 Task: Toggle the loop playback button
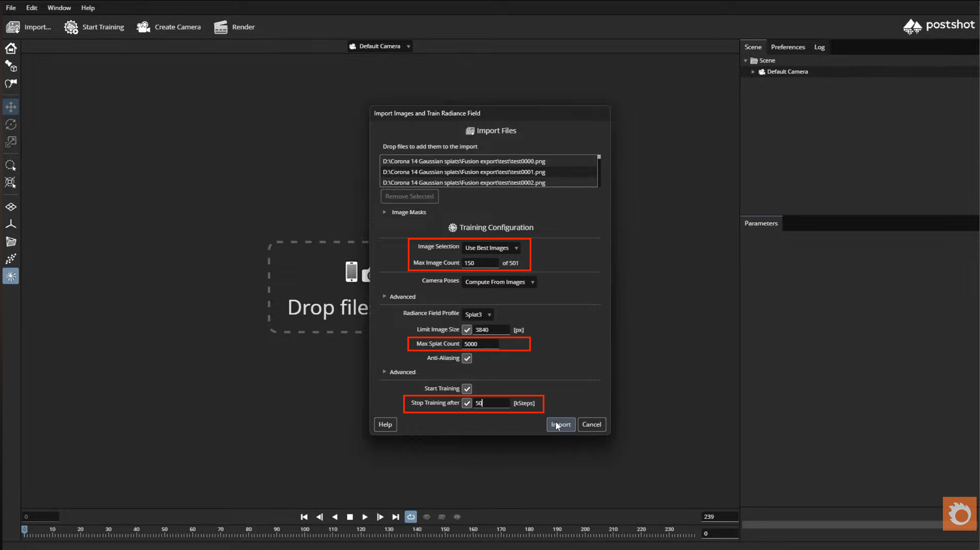coord(411,517)
